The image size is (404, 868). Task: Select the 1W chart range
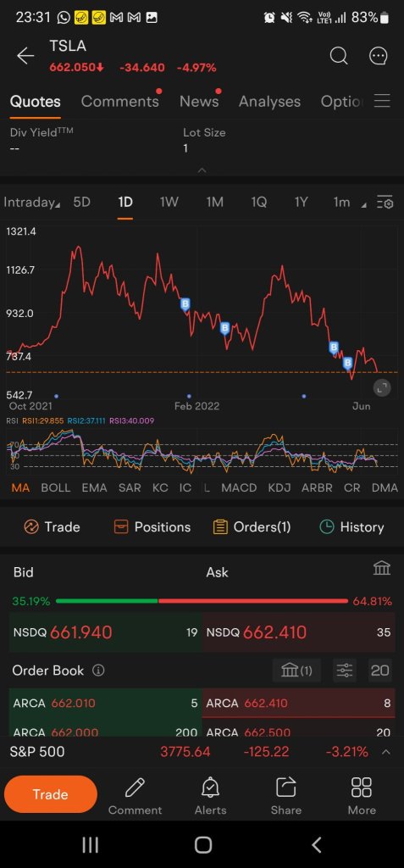point(169,203)
